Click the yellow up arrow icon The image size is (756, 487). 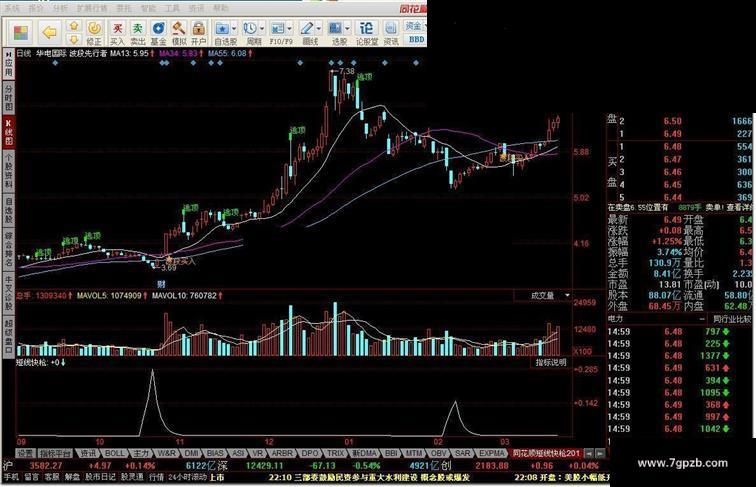tap(73, 26)
